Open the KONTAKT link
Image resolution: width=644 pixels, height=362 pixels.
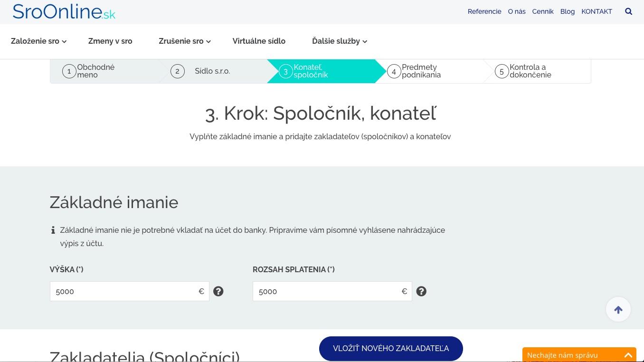pos(597,11)
